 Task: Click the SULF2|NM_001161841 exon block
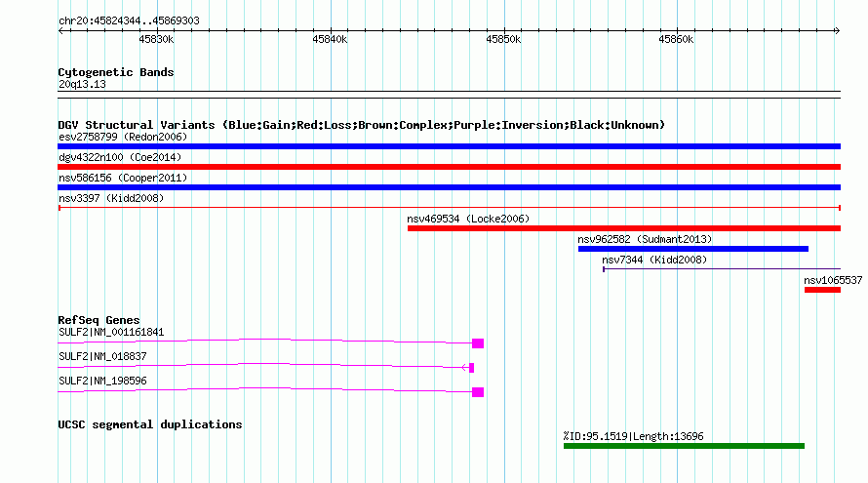point(478,343)
